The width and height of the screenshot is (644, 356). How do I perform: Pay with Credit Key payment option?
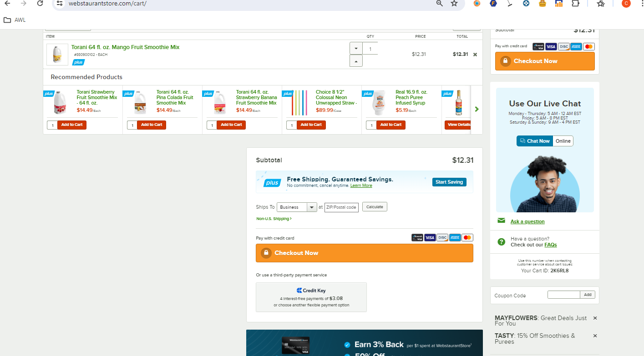pos(311,297)
